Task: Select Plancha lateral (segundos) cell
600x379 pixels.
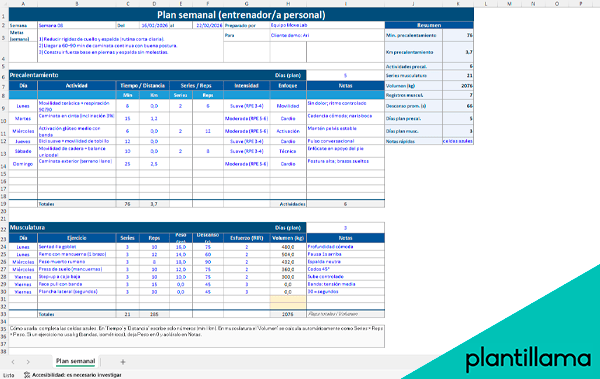Action: (77, 292)
